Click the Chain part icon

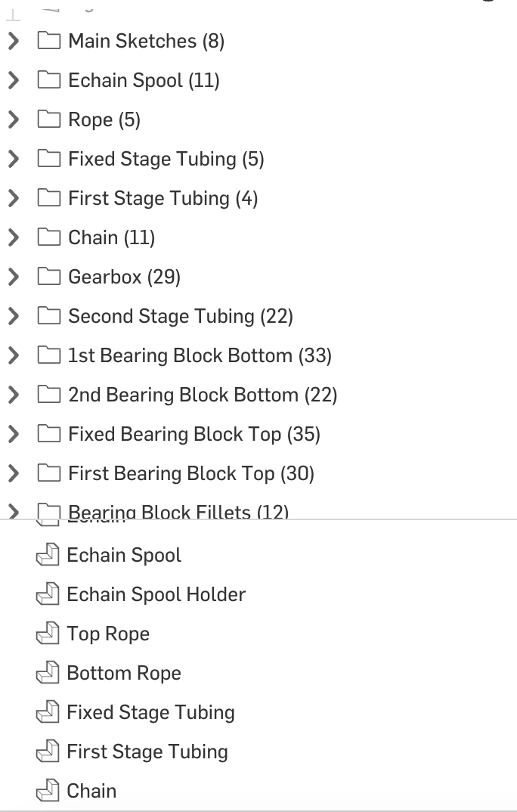tap(47, 791)
